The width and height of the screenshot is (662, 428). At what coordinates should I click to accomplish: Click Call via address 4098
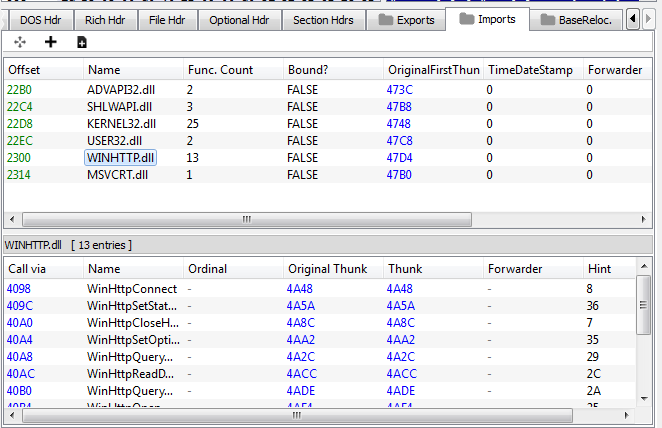click(19, 289)
